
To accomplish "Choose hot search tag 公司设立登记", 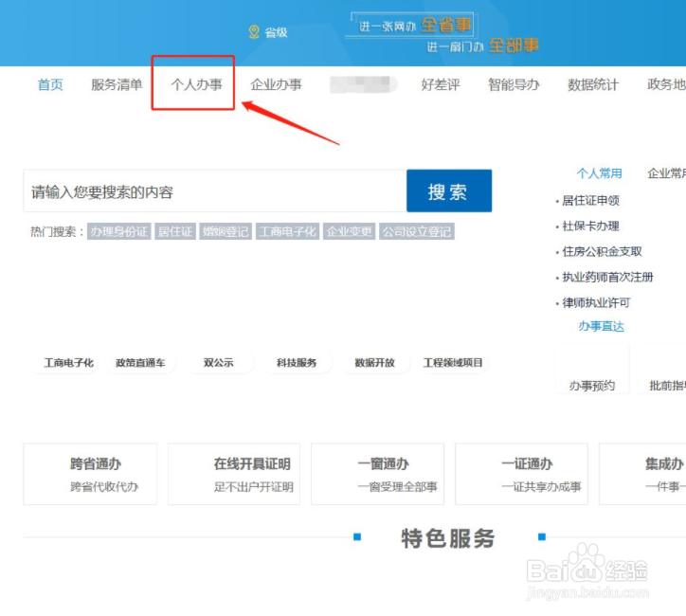I will click(417, 231).
